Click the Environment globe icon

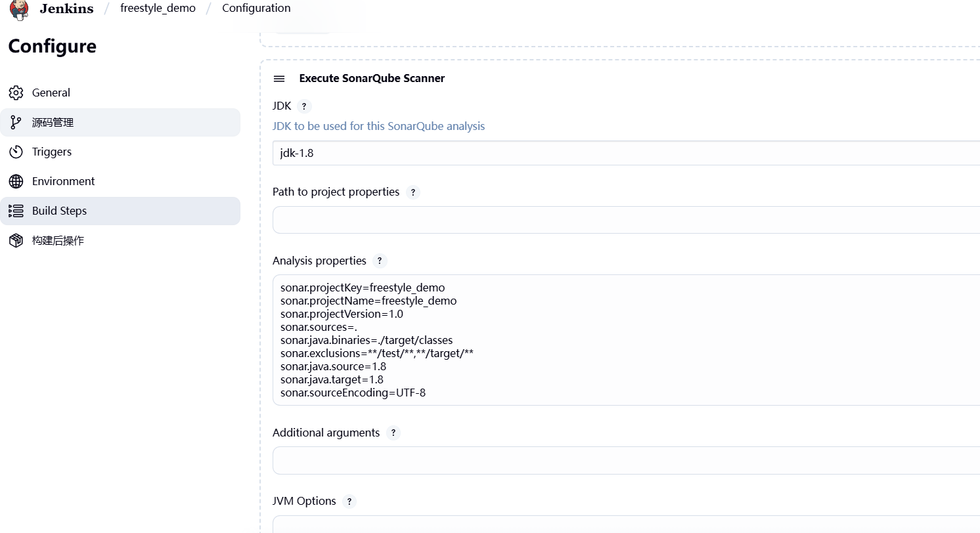[16, 181]
